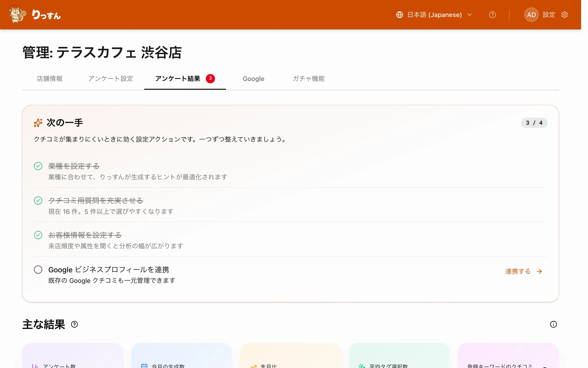Click the 3 / 4 progress indicator pill

click(534, 123)
